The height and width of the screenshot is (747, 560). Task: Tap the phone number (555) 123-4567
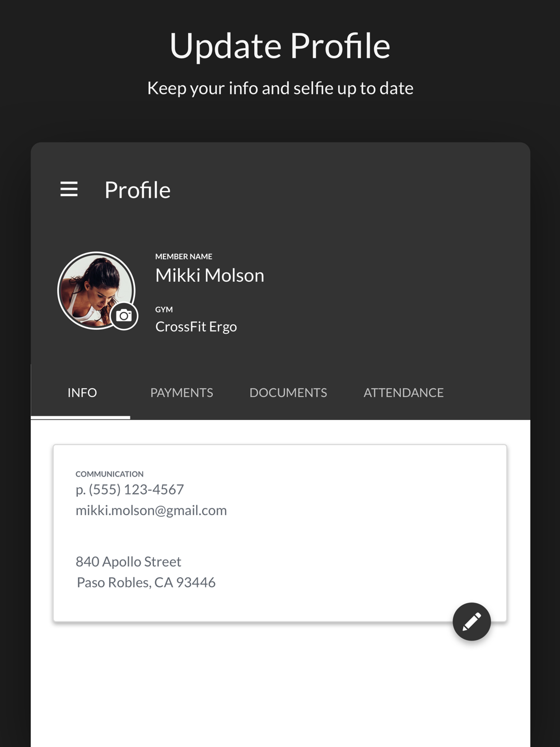click(136, 489)
